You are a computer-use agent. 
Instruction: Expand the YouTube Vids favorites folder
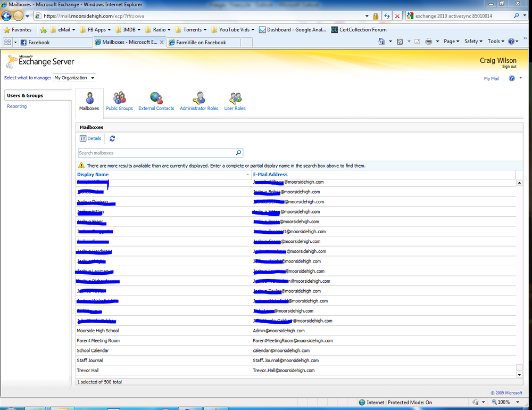[x=233, y=30]
